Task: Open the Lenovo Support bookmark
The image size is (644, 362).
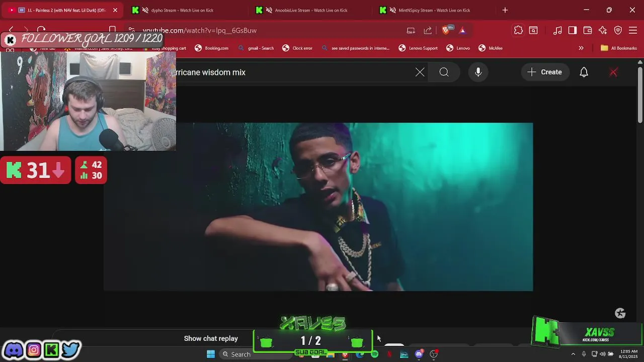Action: 418,48
